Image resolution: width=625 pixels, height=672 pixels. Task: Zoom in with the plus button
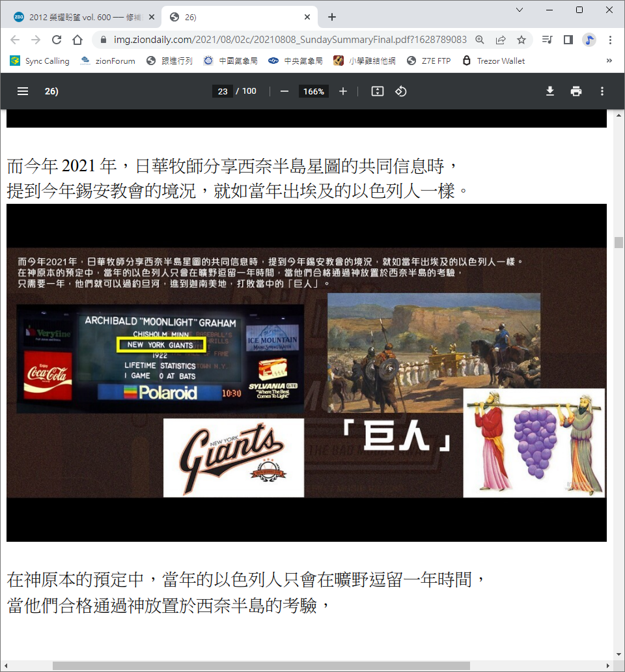342,91
